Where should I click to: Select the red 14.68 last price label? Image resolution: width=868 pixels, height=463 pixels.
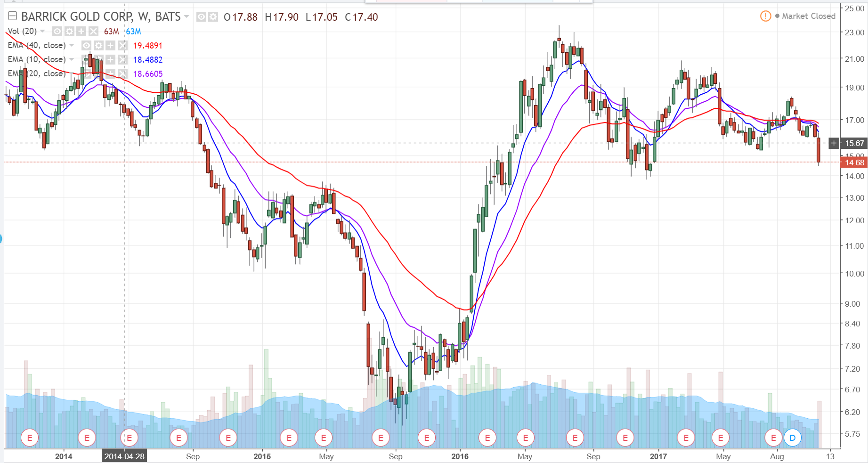pyautogui.click(x=854, y=162)
